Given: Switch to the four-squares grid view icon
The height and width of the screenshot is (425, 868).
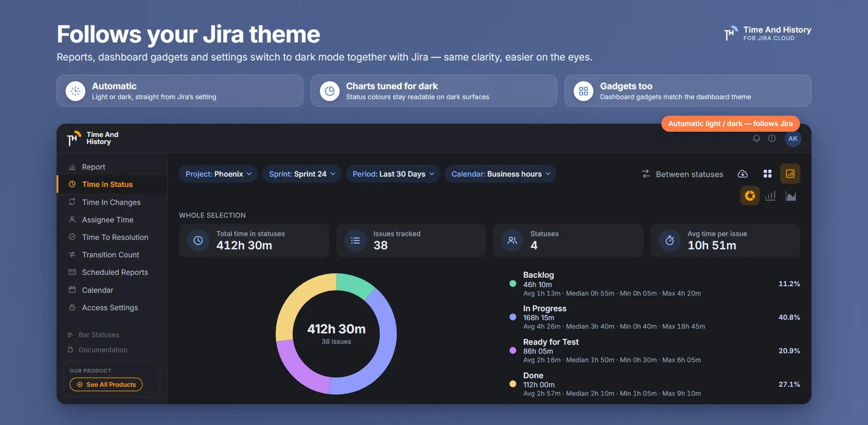Looking at the screenshot, I should [x=768, y=174].
